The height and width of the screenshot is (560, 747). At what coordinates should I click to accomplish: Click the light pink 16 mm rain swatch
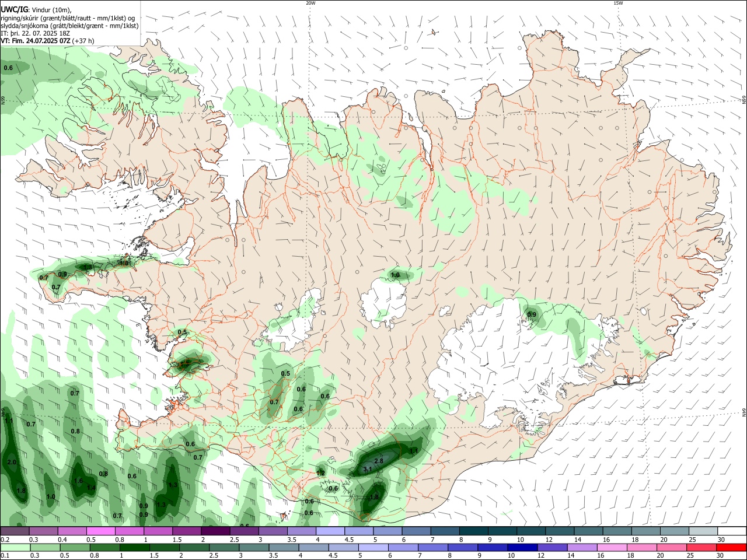[612, 547]
